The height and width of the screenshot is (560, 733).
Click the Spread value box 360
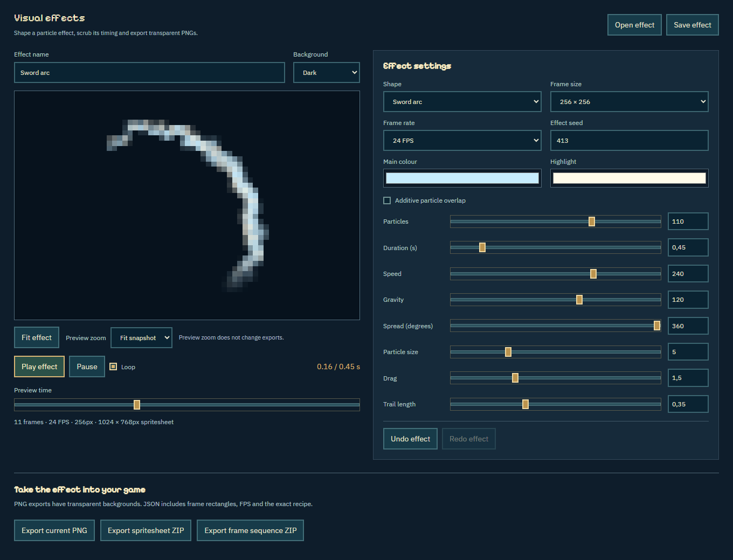pos(688,326)
